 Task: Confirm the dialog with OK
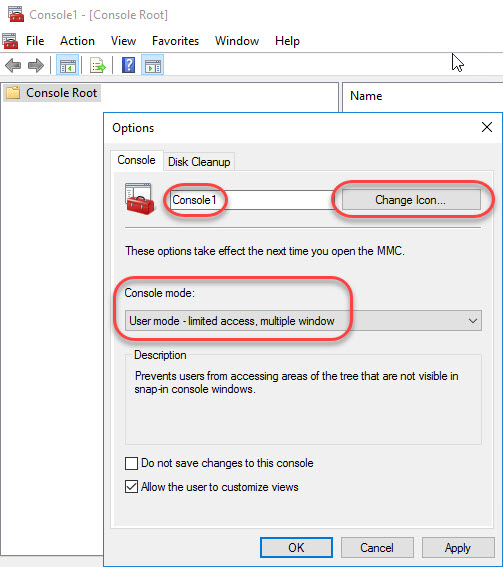coord(296,547)
